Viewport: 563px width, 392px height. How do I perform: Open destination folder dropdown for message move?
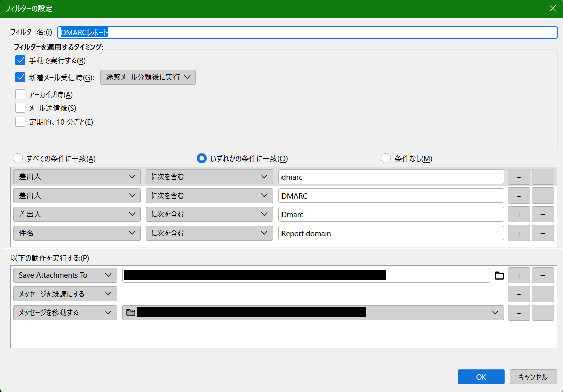(x=313, y=313)
